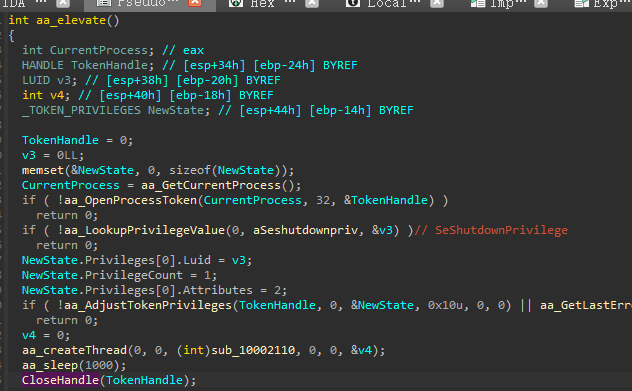Click the LUID type keyword

pos(36,80)
